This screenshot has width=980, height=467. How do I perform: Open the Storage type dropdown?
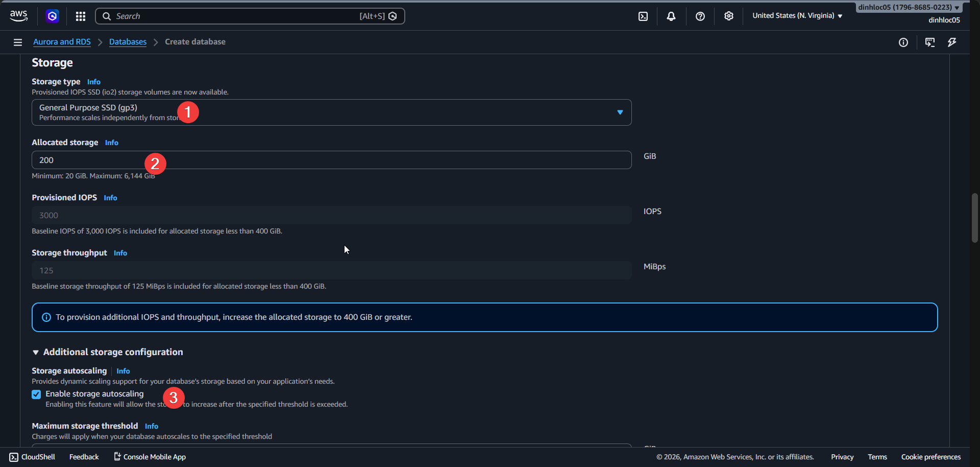332,112
